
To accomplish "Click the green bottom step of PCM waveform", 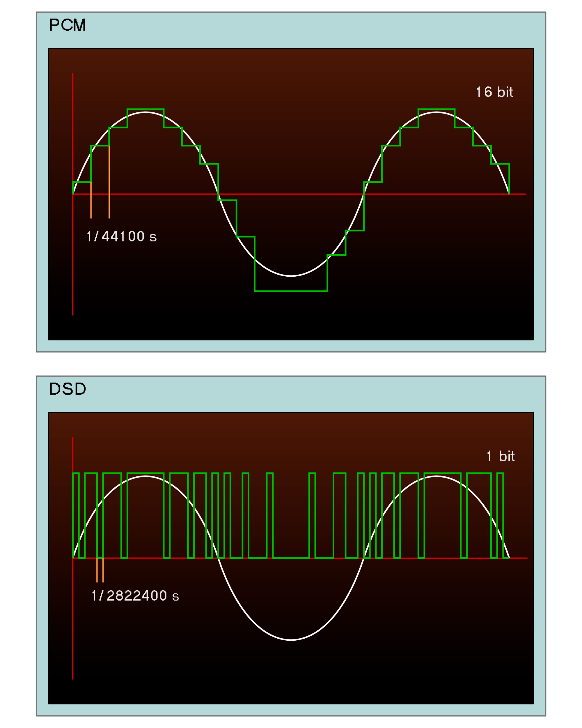I will pyautogui.click(x=291, y=291).
